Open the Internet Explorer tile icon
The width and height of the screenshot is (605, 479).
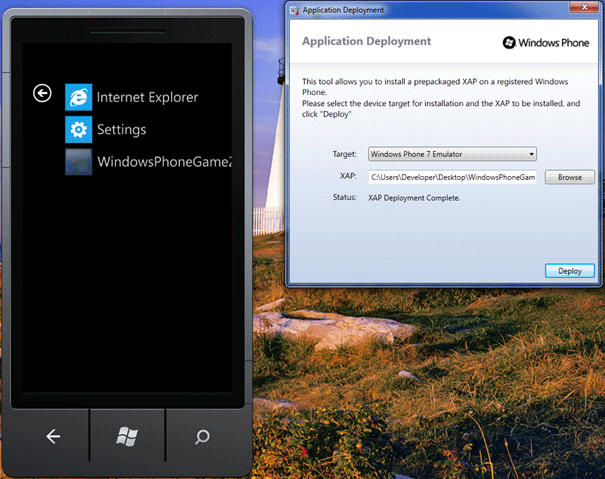[78, 97]
